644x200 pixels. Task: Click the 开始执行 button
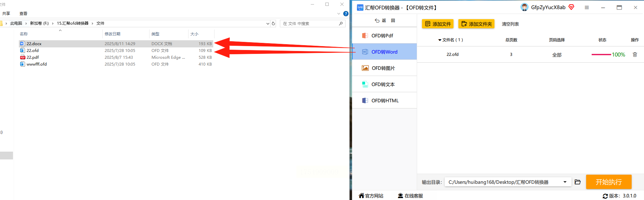[609, 182]
